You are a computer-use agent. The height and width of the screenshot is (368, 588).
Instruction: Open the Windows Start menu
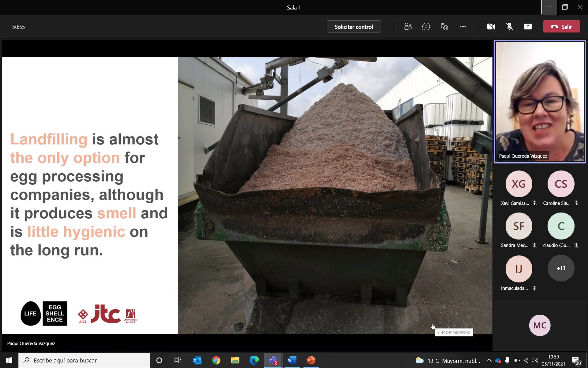(x=9, y=360)
